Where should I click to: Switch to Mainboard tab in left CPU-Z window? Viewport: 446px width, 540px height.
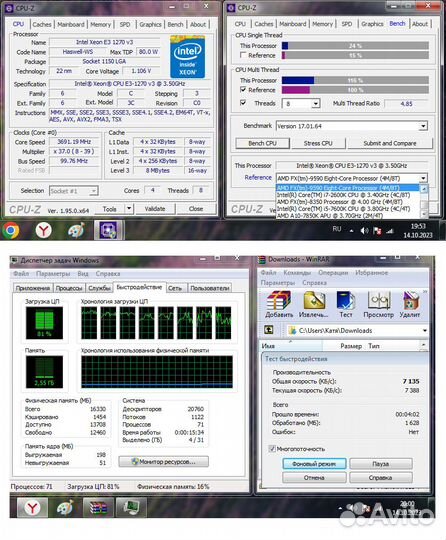[71, 24]
